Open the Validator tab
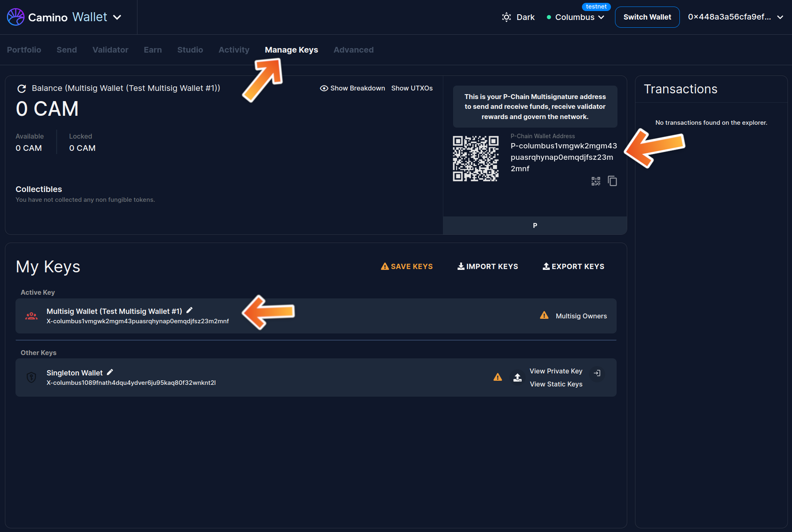The height and width of the screenshot is (532, 792). [110, 50]
